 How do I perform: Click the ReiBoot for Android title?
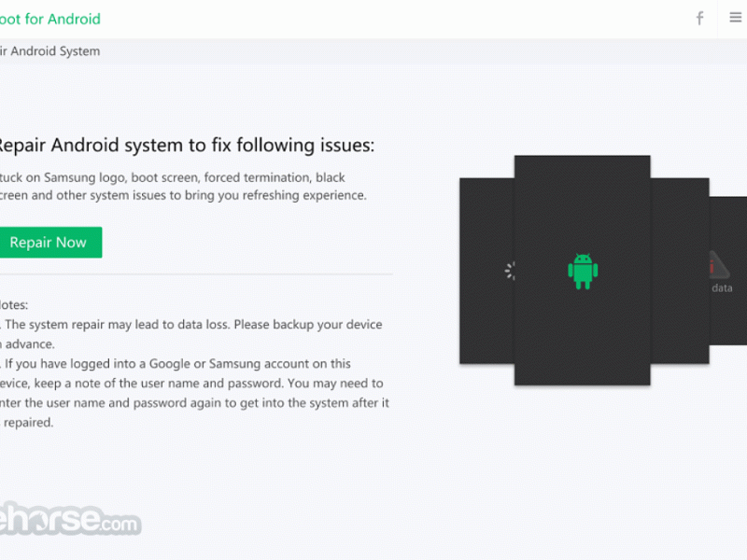(x=50, y=19)
